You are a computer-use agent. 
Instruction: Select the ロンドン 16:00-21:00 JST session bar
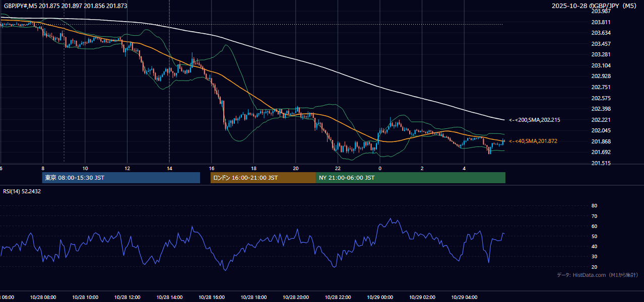coord(263,178)
